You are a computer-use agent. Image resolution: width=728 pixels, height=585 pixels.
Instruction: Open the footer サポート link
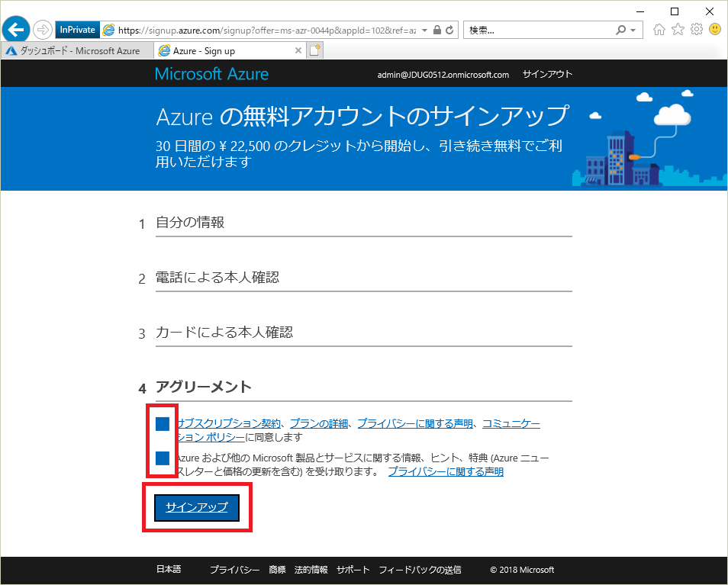pos(353,570)
